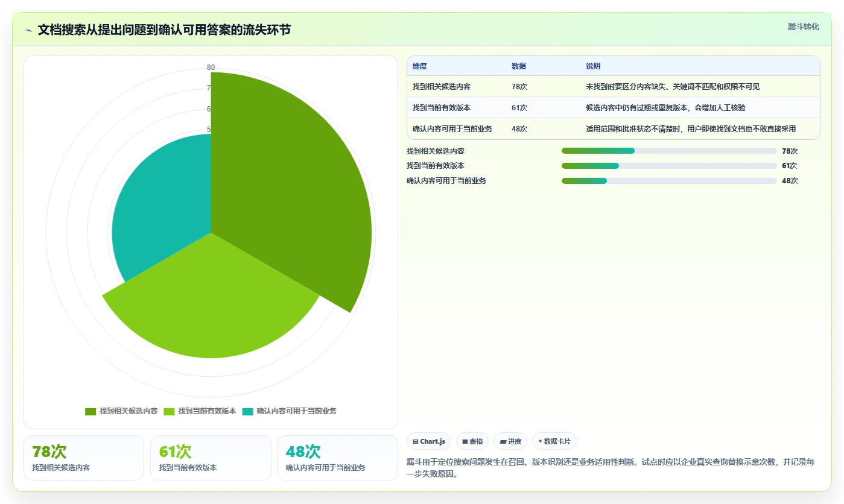Click the 80 axis label on the chart

coord(211,68)
